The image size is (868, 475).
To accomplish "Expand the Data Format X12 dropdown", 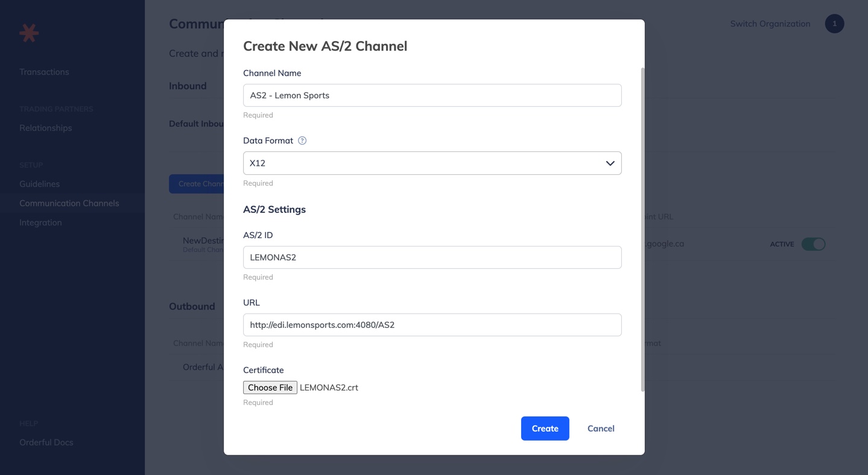I will [432, 163].
